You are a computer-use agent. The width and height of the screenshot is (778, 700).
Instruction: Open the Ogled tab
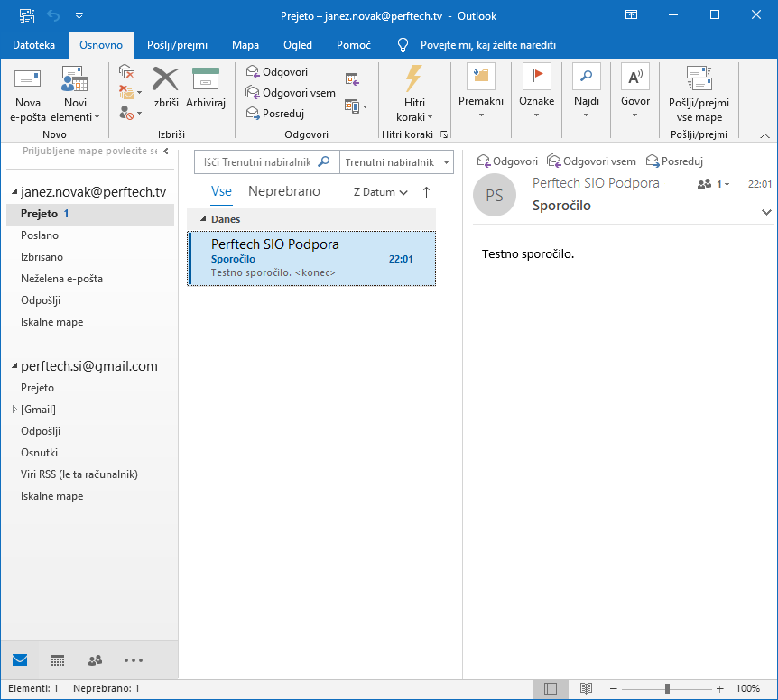pos(298,45)
